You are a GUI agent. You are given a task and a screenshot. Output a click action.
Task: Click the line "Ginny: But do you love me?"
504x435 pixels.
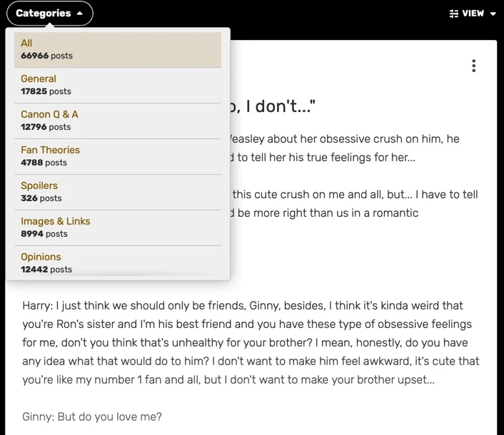(x=92, y=416)
